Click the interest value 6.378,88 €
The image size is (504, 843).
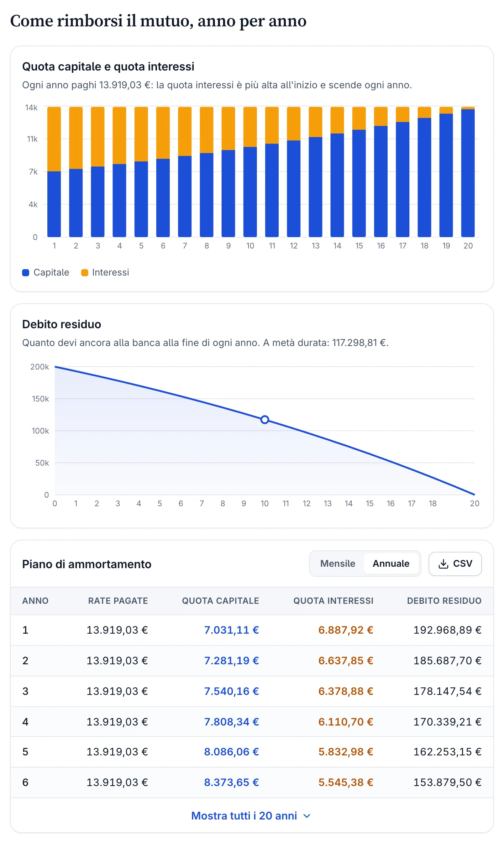[x=346, y=691]
